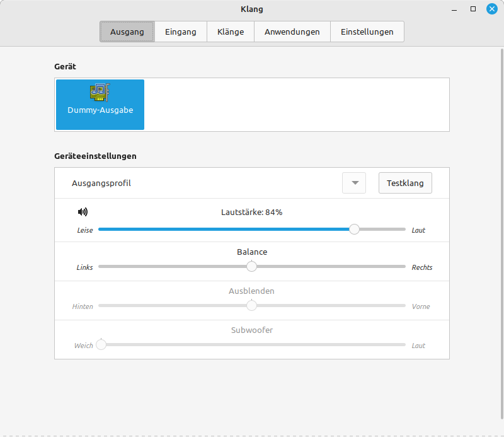Click the 'Hinten' label at fade slider

tap(83, 306)
